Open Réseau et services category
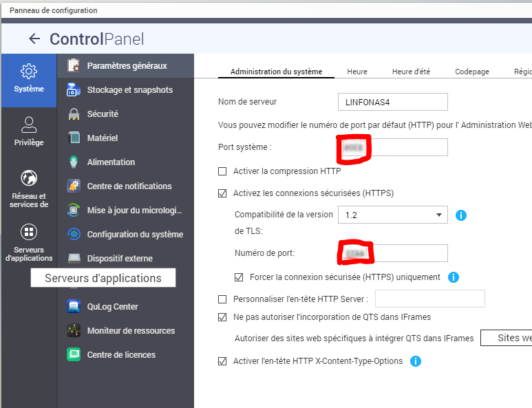The height and width of the screenshot is (408, 532). 28,188
